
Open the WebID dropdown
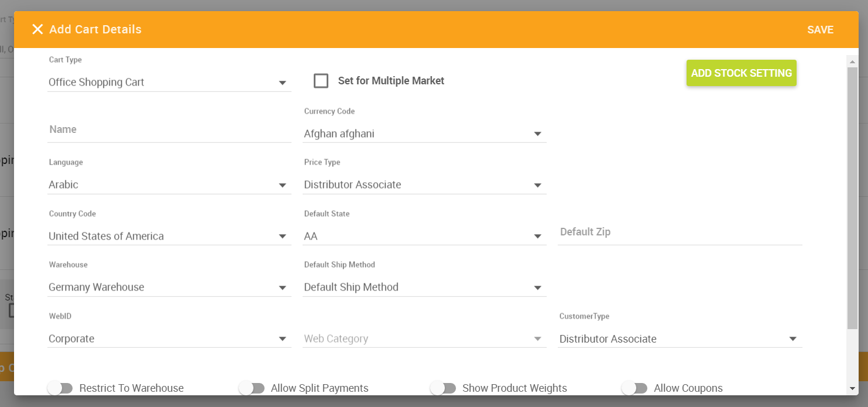tap(169, 339)
